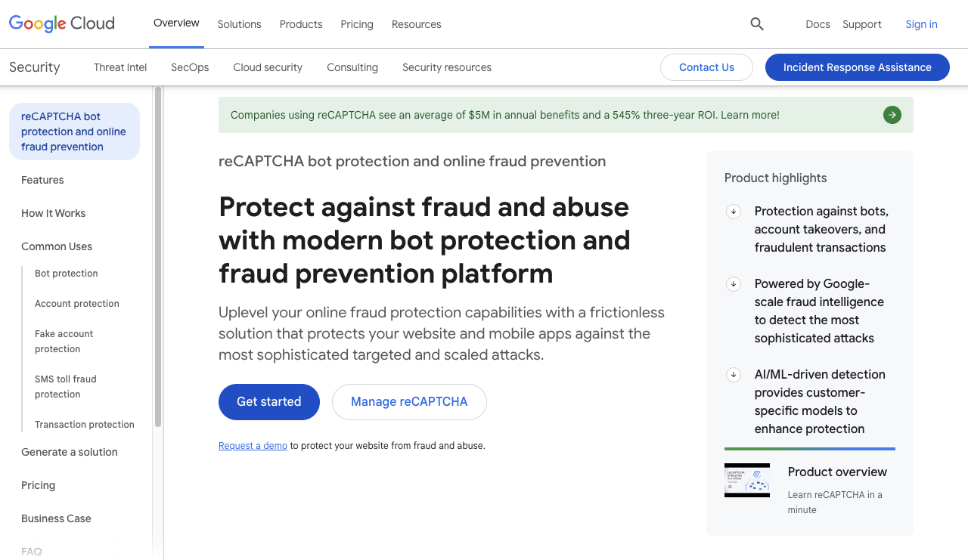Viewport: 968px width, 560px height.
Task: Open the Threat Intel tab
Action: tap(120, 67)
